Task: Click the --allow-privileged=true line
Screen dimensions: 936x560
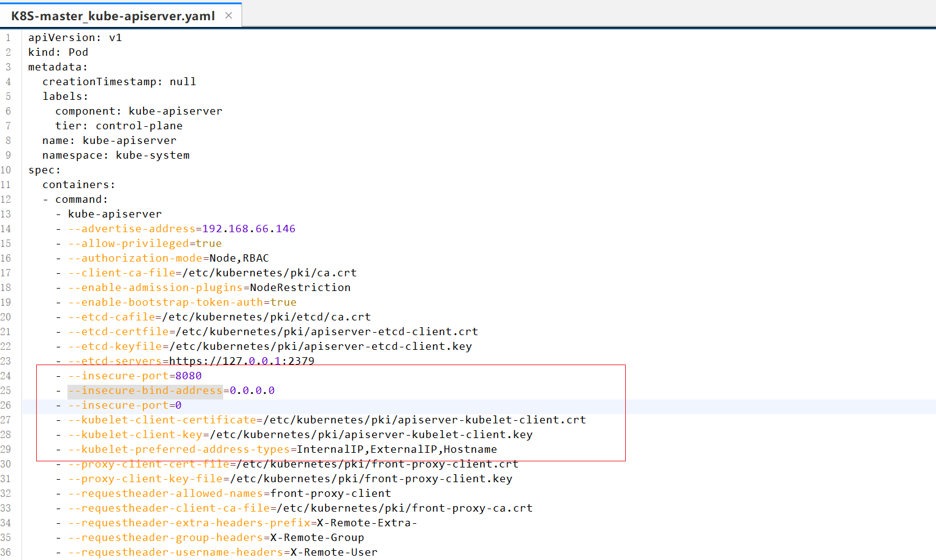Action: point(145,243)
